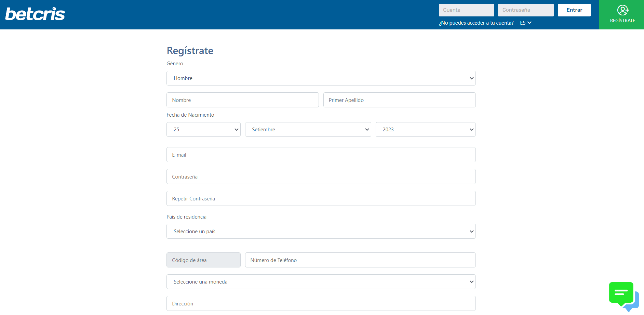Click the header Contraseña login field

tap(525, 10)
